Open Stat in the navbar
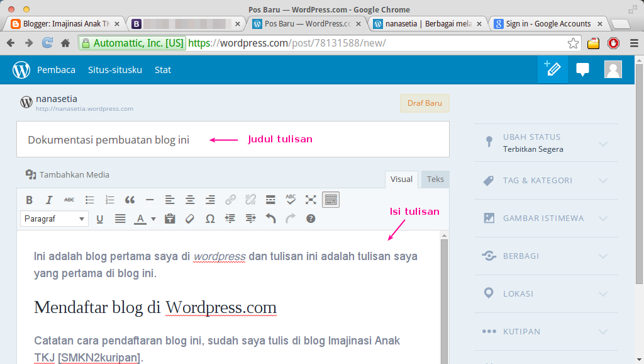The width and height of the screenshot is (644, 364). pos(163,70)
